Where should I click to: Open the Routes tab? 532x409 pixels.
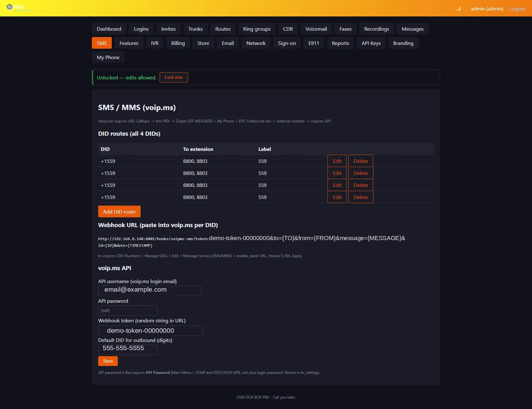tap(223, 29)
